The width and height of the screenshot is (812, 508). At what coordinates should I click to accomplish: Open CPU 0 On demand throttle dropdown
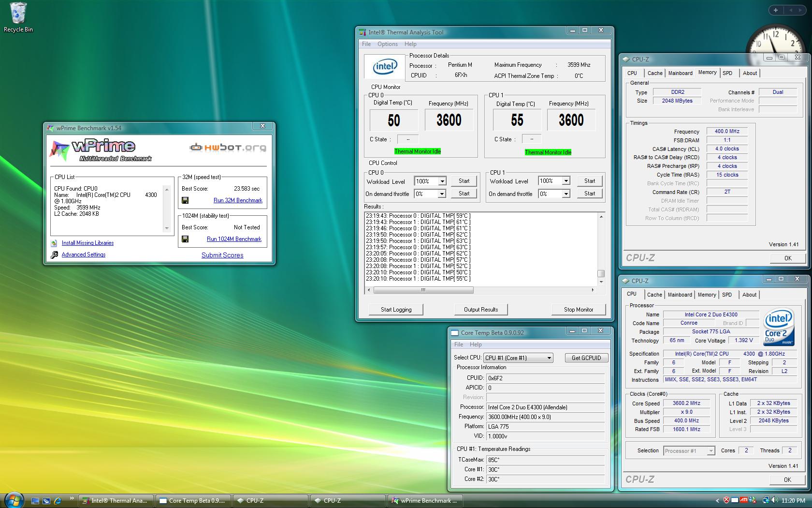tap(442, 194)
